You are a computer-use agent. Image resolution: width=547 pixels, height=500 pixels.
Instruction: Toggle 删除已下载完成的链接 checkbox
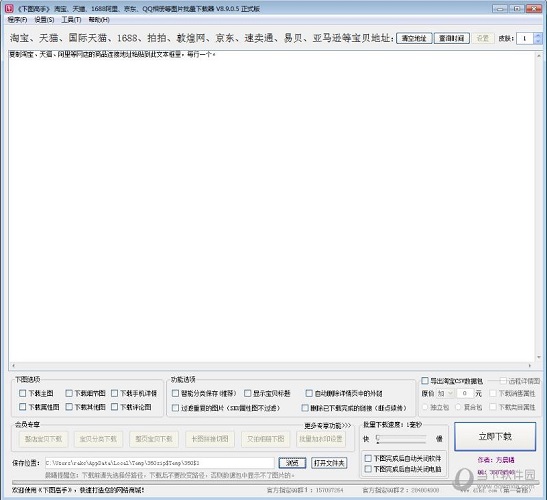(x=305, y=408)
